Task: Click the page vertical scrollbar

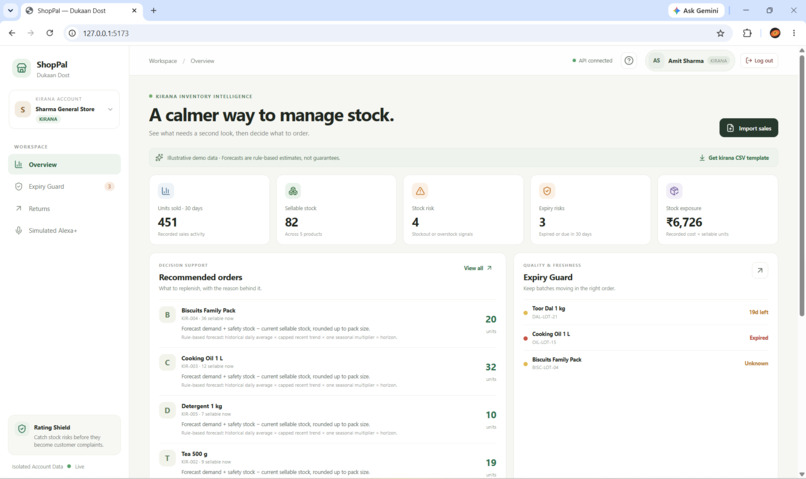Action: (x=801, y=185)
